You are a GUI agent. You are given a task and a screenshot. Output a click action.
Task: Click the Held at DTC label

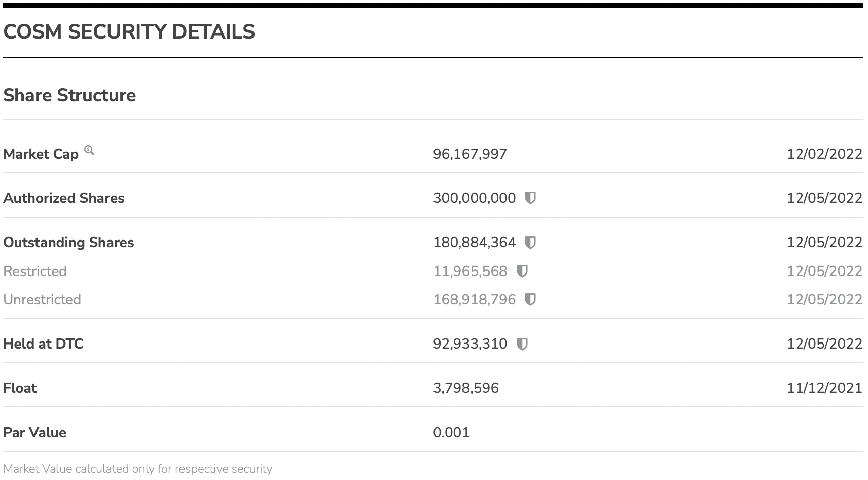point(43,344)
